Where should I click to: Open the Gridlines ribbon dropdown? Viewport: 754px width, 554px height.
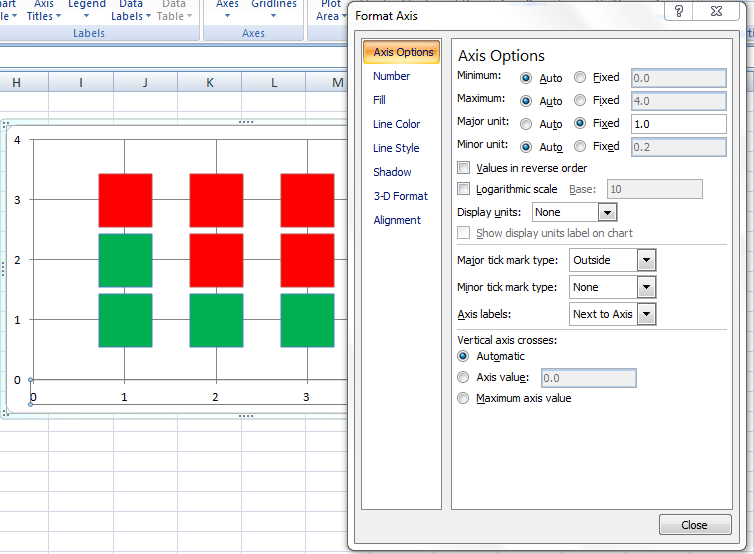pyautogui.click(x=274, y=11)
